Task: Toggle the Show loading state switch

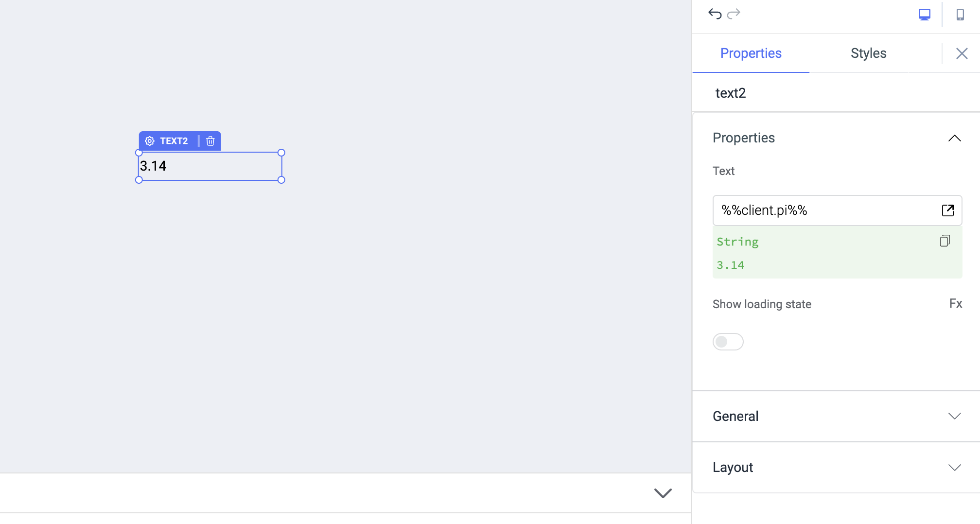Action: (728, 342)
